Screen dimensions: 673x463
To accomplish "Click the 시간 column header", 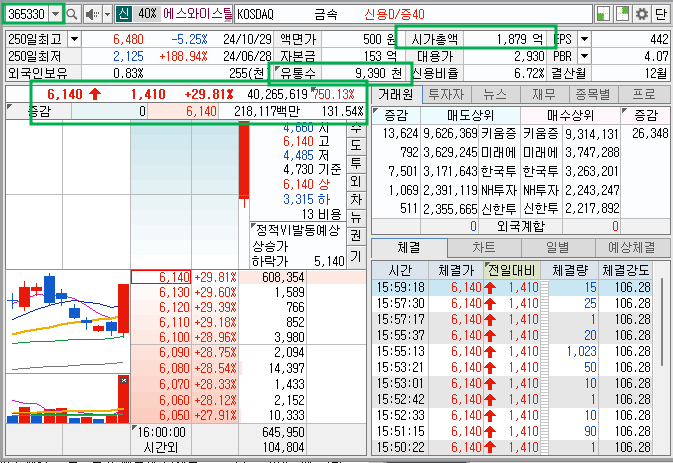I will point(400,270).
